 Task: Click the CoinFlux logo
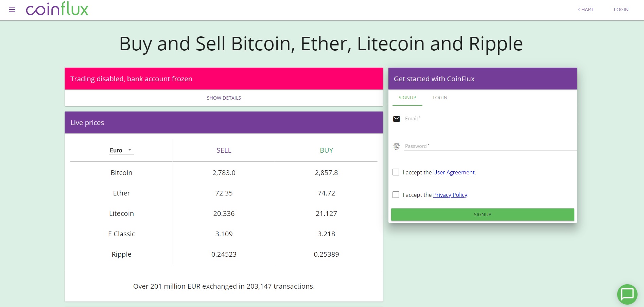57,9
